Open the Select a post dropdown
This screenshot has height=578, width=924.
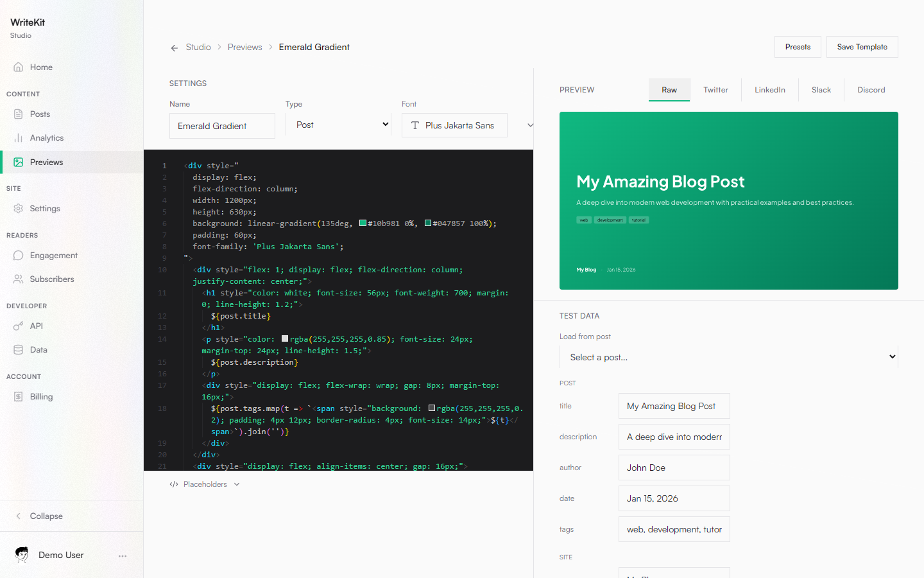728,356
